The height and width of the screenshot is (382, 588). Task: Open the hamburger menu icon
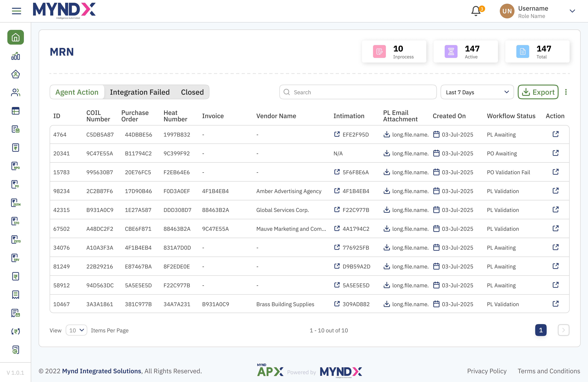pyautogui.click(x=16, y=11)
